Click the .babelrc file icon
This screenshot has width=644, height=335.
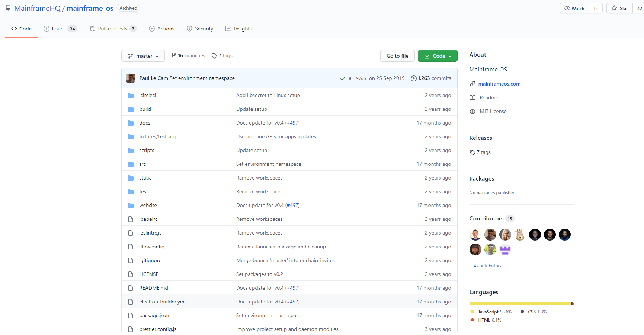tap(131, 219)
